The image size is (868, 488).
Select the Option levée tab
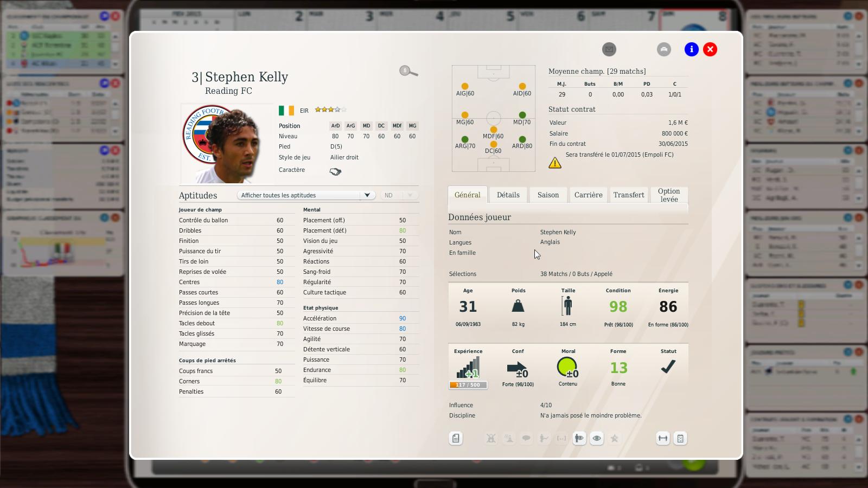tap(669, 195)
